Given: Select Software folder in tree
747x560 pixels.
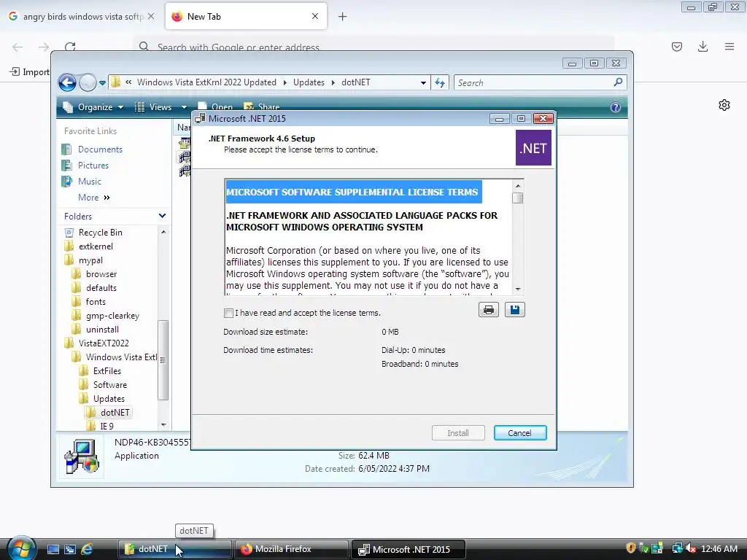Looking at the screenshot, I should tap(109, 385).
